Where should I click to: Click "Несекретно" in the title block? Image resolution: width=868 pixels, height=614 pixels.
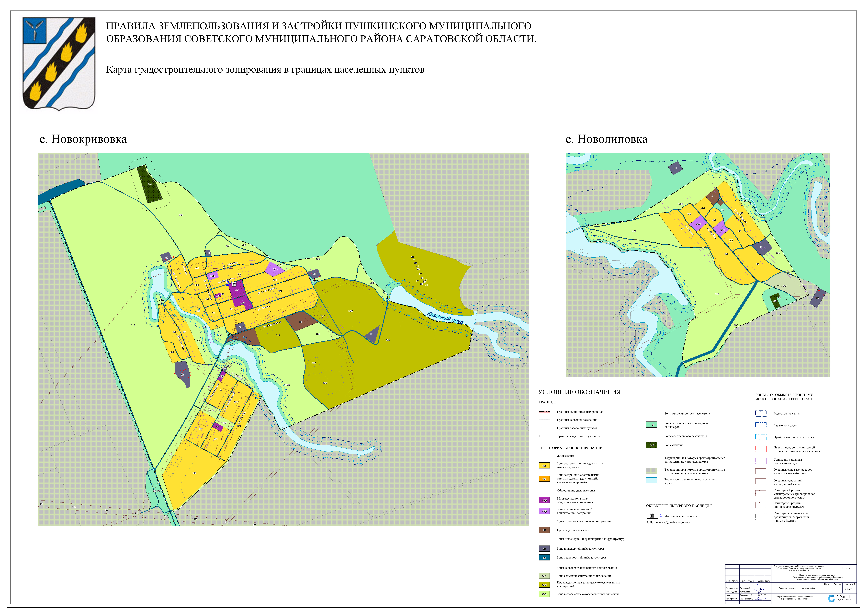click(x=847, y=568)
